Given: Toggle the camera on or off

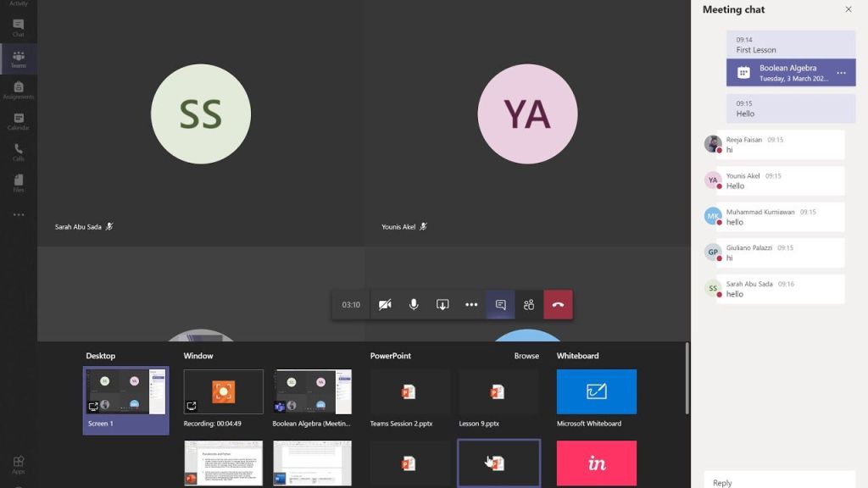Looking at the screenshot, I should (385, 305).
